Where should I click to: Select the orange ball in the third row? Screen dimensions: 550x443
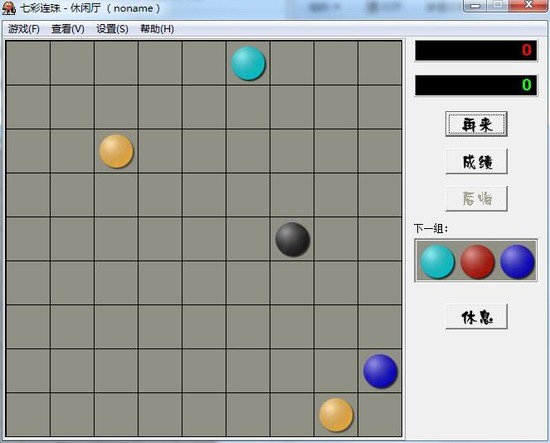click(x=116, y=151)
